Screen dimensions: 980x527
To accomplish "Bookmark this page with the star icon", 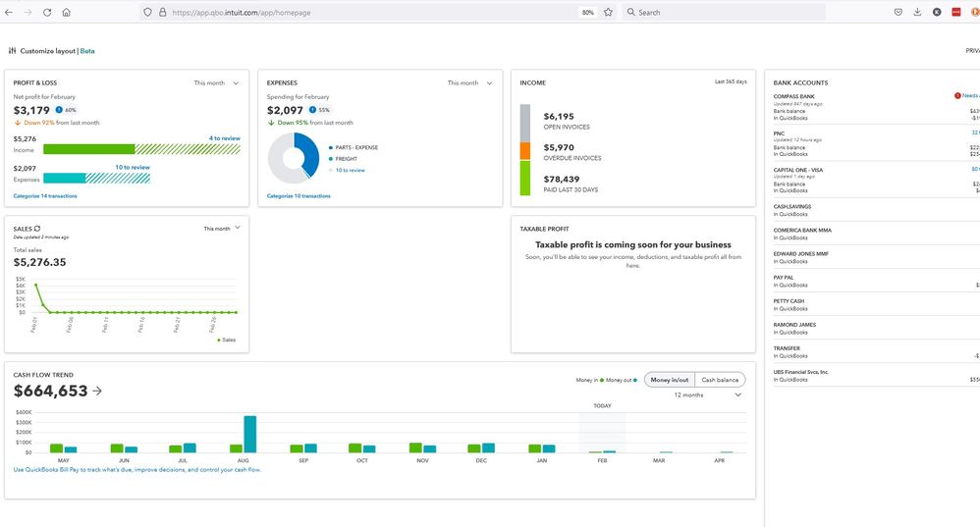I will (x=608, y=13).
